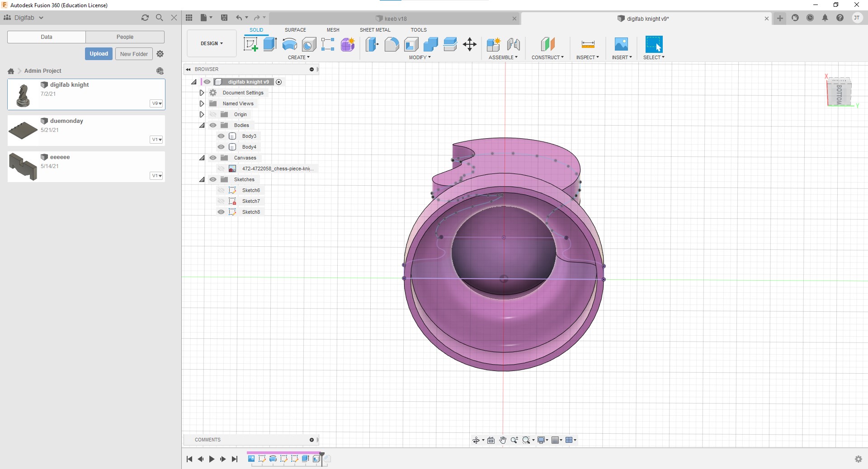868x469 pixels.
Task: Open the DESIGN workspace dropdown
Action: tap(212, 43)
